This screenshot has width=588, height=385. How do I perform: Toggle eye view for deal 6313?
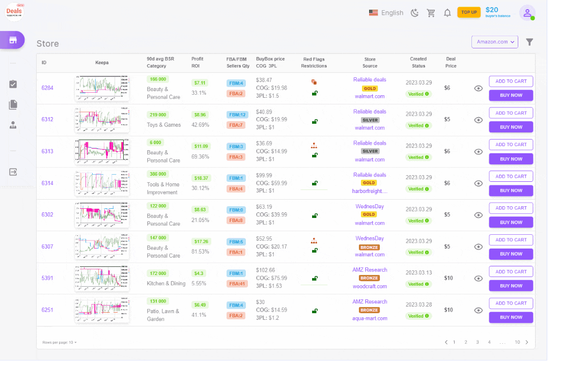(478, 152)
